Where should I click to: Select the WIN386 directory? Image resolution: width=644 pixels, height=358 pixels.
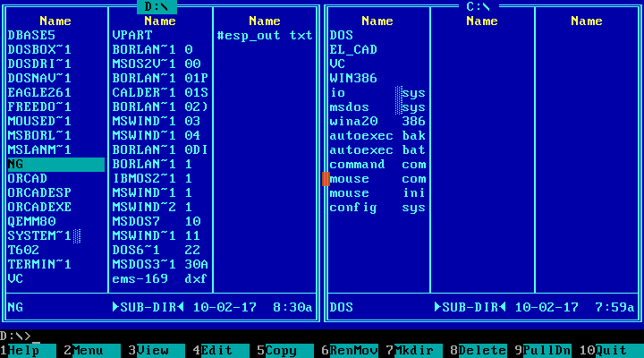coord(353,78)
